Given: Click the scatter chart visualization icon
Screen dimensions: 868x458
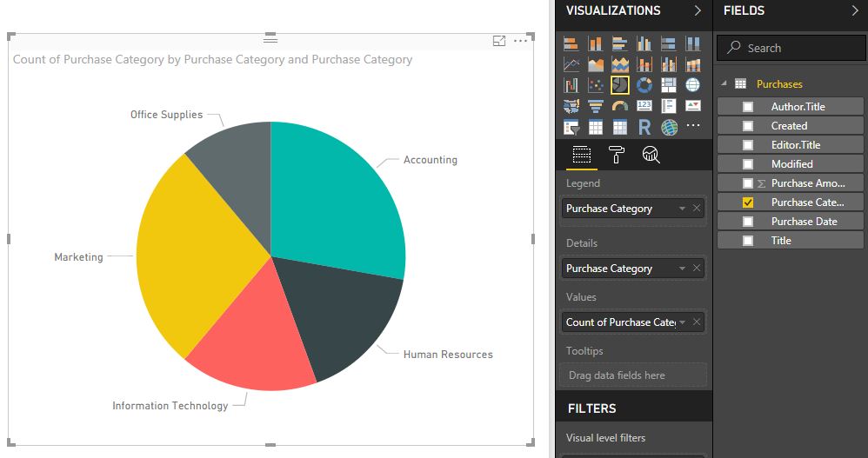Looking at the screenshot, I should coord(596,85).
